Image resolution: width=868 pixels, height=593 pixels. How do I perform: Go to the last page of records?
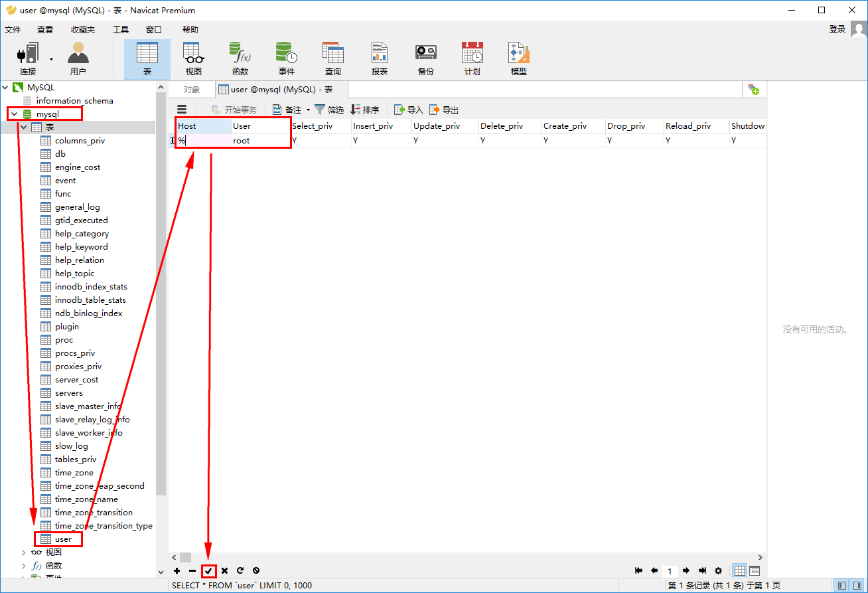(702, 570)
